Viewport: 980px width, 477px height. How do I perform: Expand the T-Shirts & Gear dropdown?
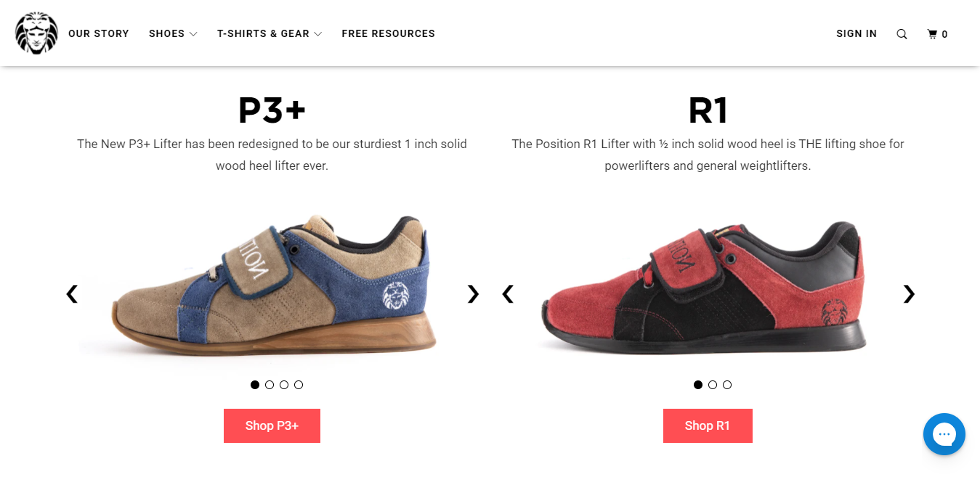(270, 34)
